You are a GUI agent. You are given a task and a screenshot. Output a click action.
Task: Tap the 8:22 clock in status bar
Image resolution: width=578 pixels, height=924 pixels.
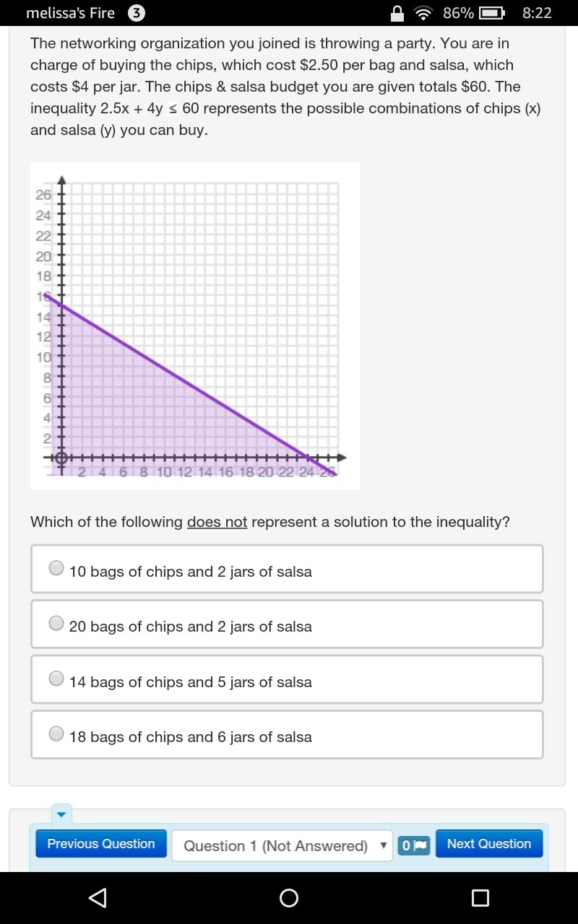pos(537,13)
